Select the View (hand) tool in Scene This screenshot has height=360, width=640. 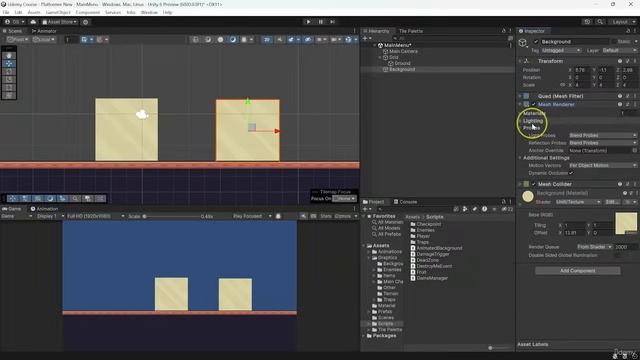(x=9, y=56)
